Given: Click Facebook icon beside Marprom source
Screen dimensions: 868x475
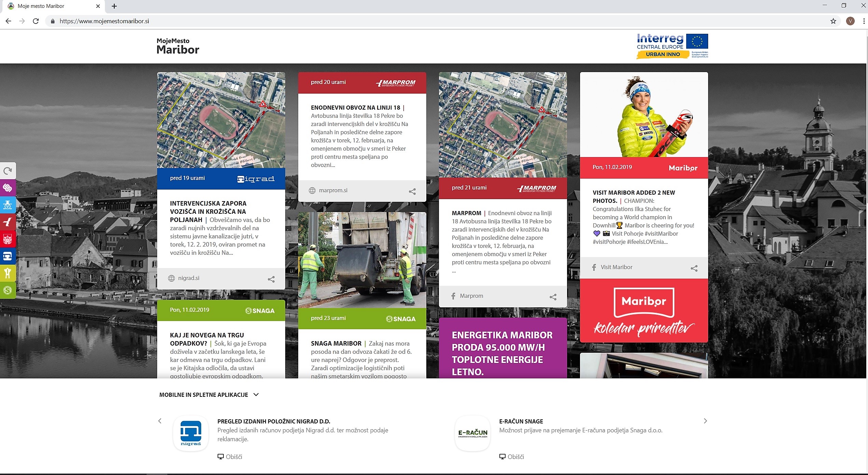Looking at the screenshot, I should coord(453,296).
